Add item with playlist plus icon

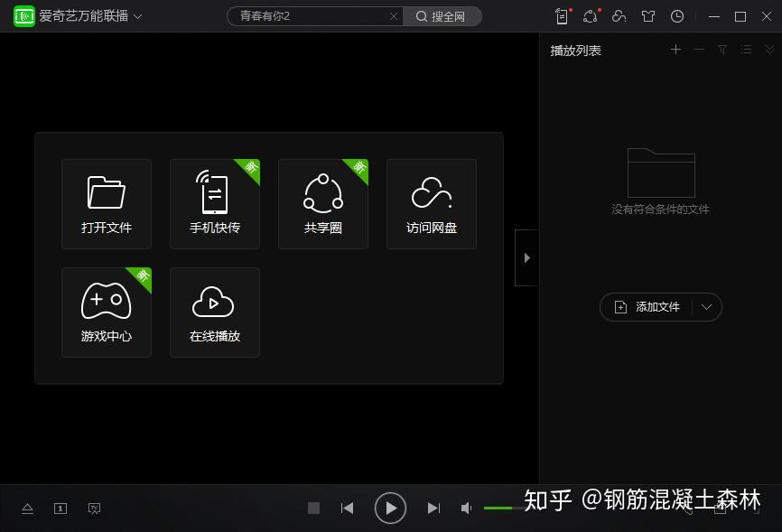click(675, 50)
